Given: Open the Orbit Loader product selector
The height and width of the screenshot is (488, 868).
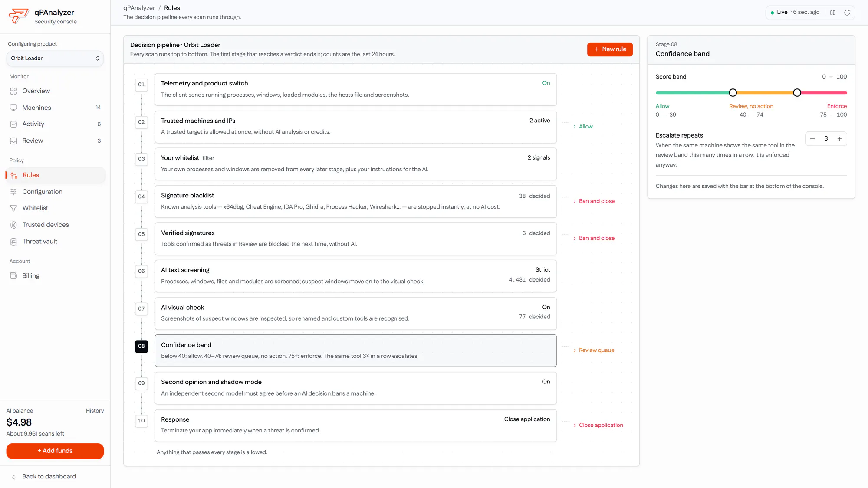Looking at the screenshot, I should pyautogui.click(x=55, y=59).
